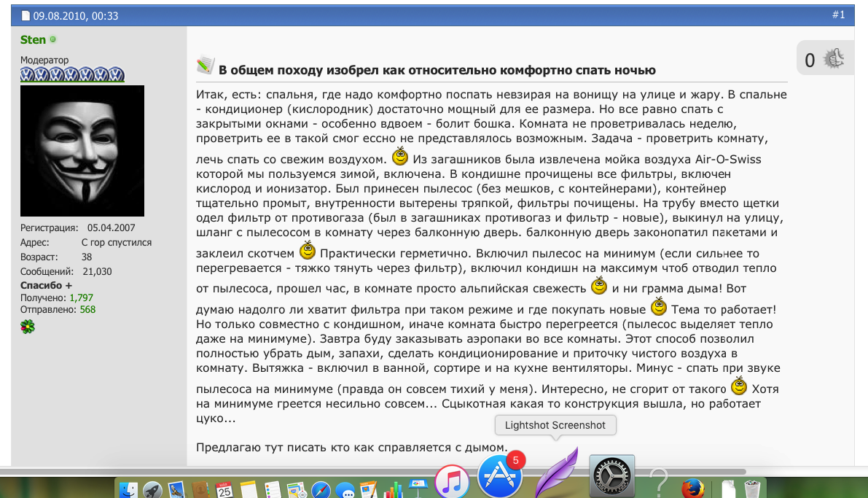This screenshot has width=868, height=498.
Task: Open Trash in the dock
Action: (x=752, y=489)
